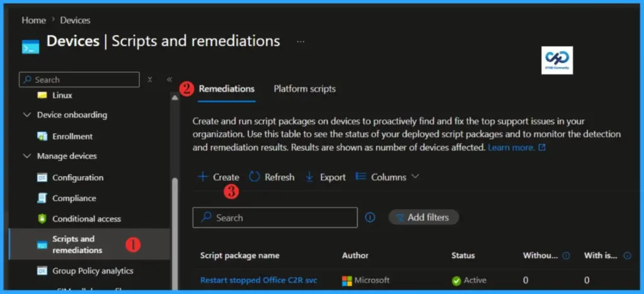Sort by Script package name column
Screen dimensions: 644x294
[240, 256]
